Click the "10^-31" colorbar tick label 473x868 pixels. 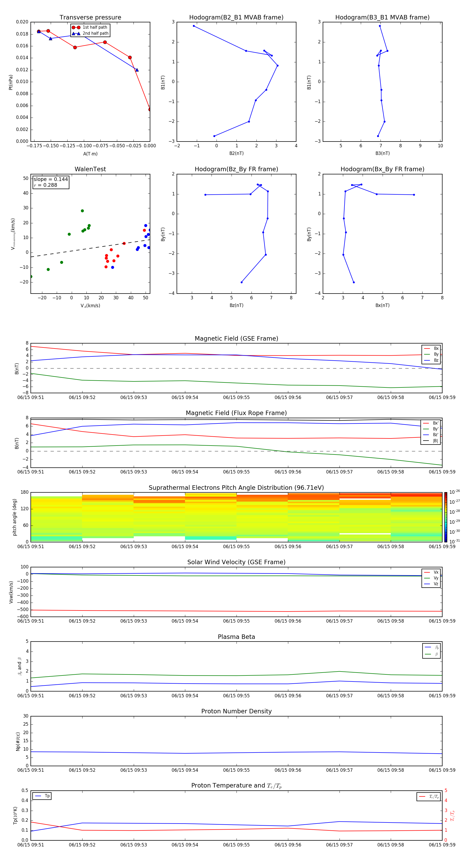pyautogui.click(x=455, y=542)
